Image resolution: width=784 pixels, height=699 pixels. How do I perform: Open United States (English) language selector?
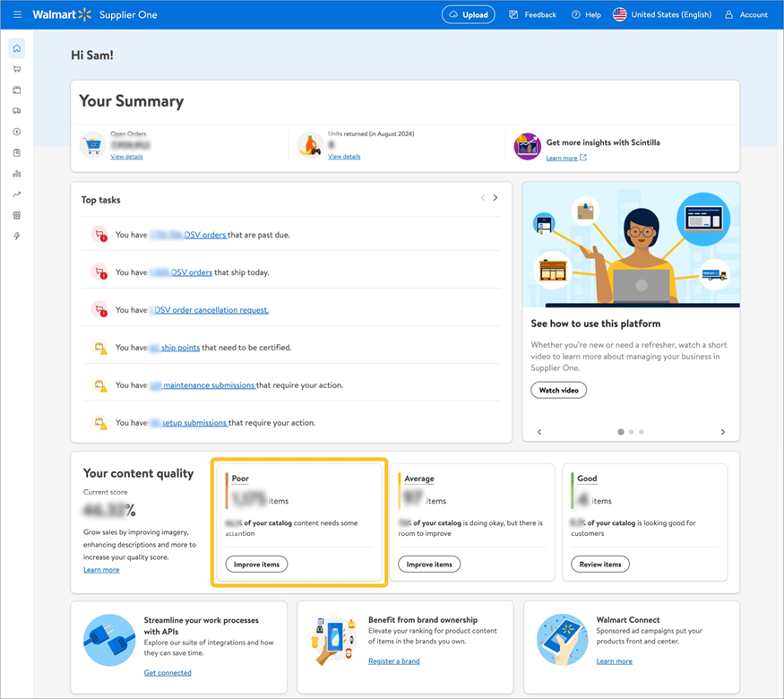click(662, 14)
